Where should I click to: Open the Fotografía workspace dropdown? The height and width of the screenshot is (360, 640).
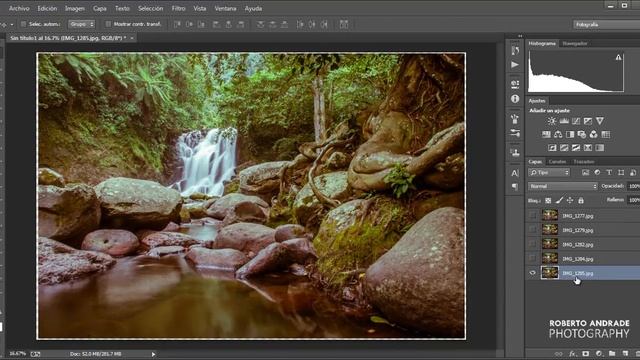click(606, 24)
